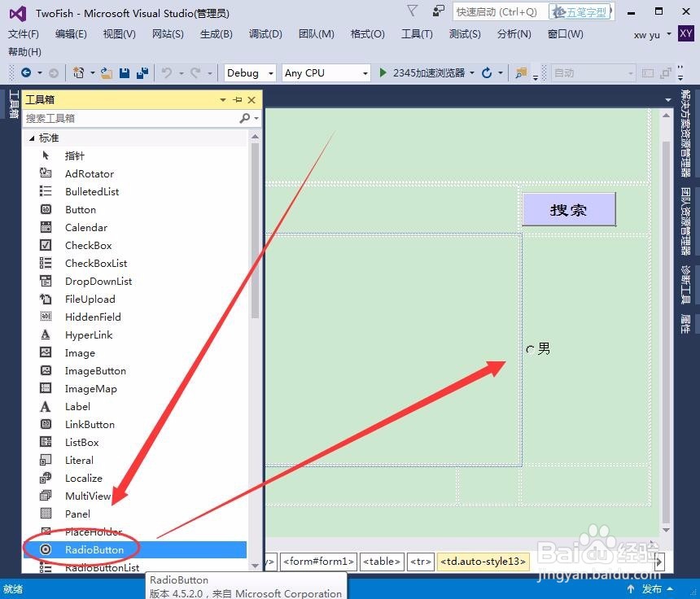Image resolution: width=700 pixels, height=599 pixels.
Task: Select the ImageButton control
Action: (x=134, y=370)
